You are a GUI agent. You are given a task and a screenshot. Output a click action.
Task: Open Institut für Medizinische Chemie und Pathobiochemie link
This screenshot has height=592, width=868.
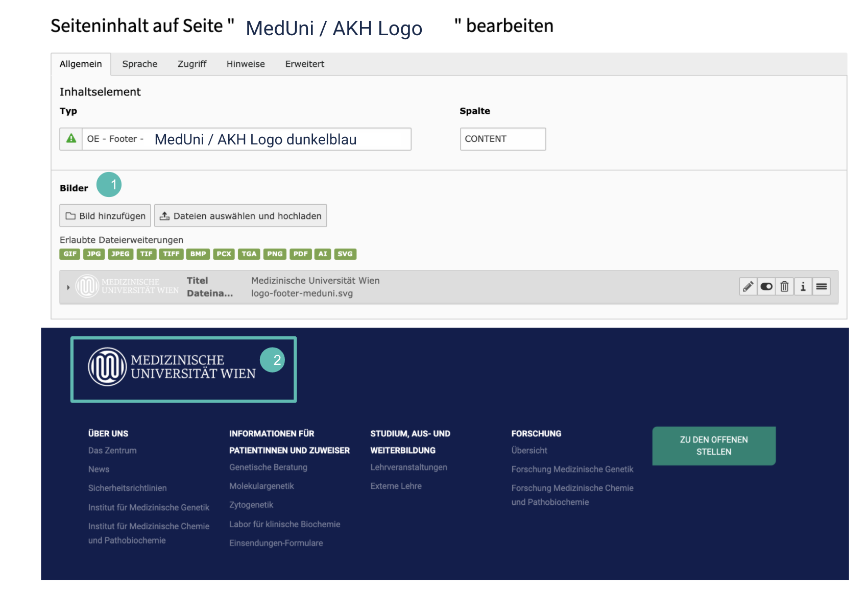(x=149, y=533)
